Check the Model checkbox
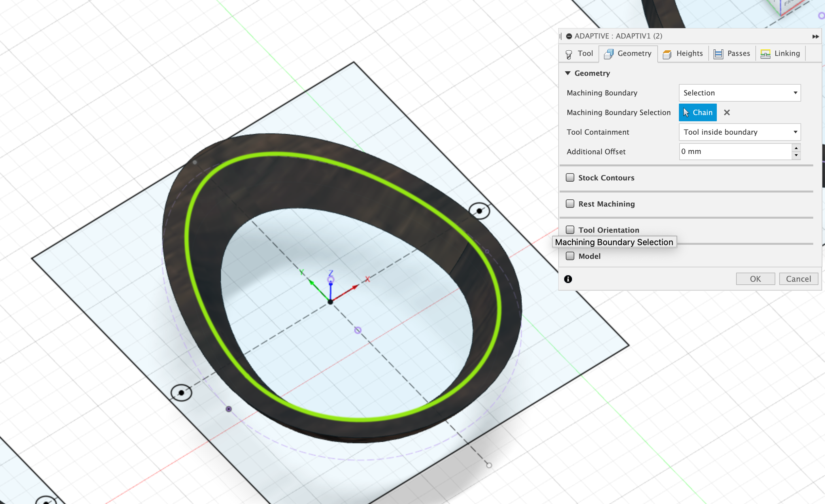This screenshot has width=825, height=504. pyautogui.click(x=570, y=256)
